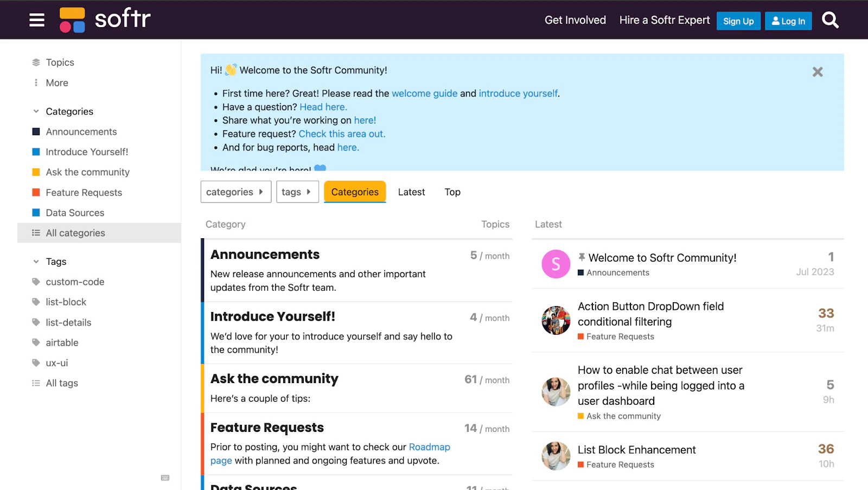Open the Introduce Yourself! category heading
The height and width of the screenshot is (490, 868).
click(x=273, y=316)
